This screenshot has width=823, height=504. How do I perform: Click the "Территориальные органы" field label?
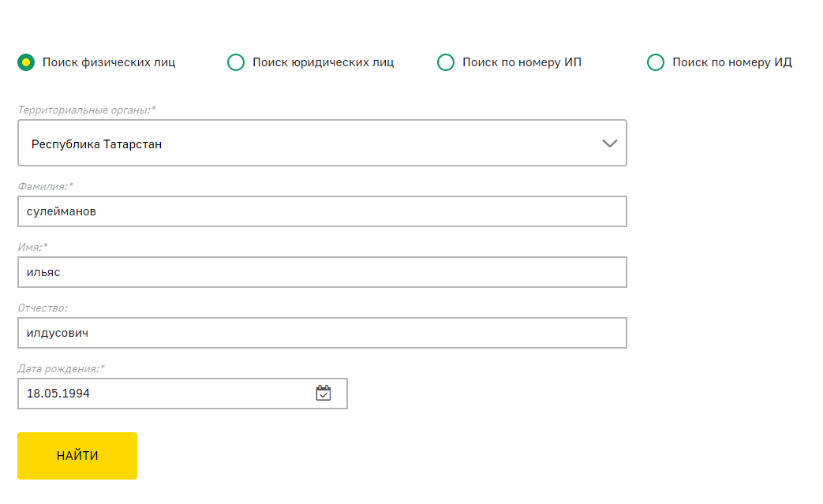87,110
